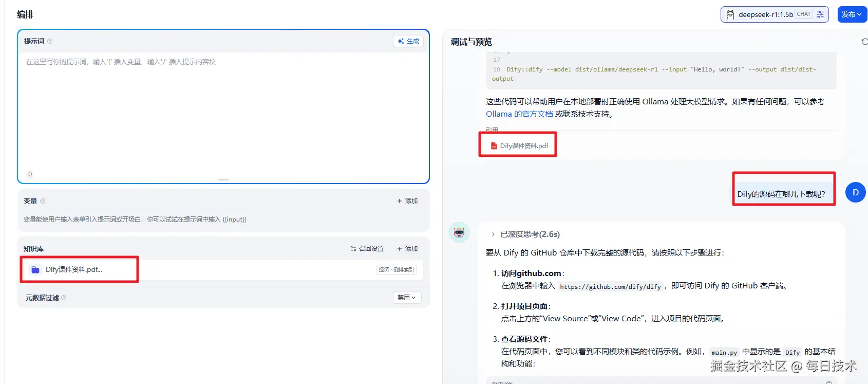Click the Generate prompt button
The height and width of the screenshot is (384, 868).
click(x=408, y=41)
